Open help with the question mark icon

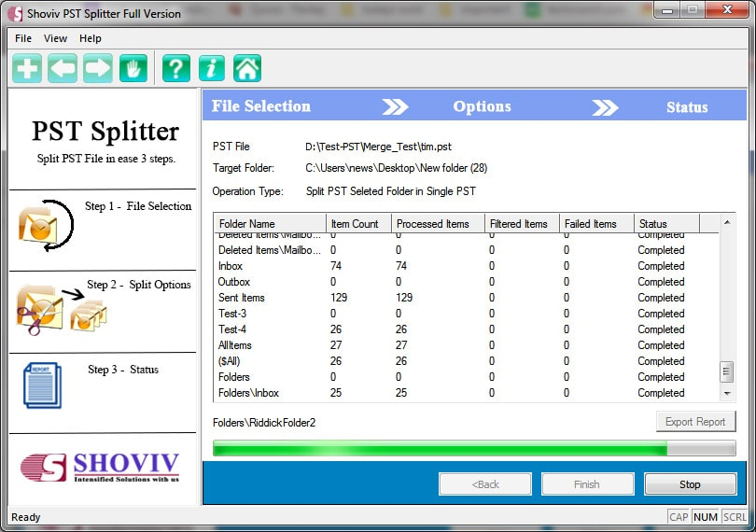[176, 68]
